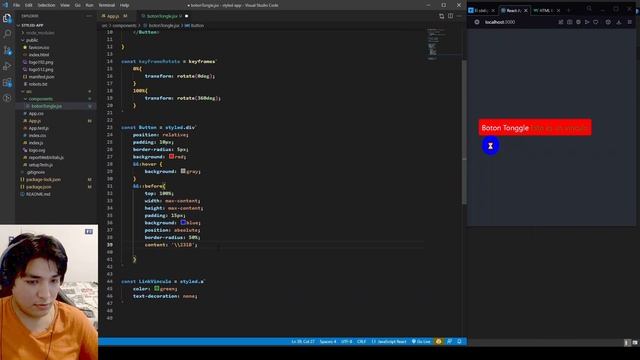Click browser site info icon beside localhost
This screenshot has width=640, height=360.
coord(477,22)
